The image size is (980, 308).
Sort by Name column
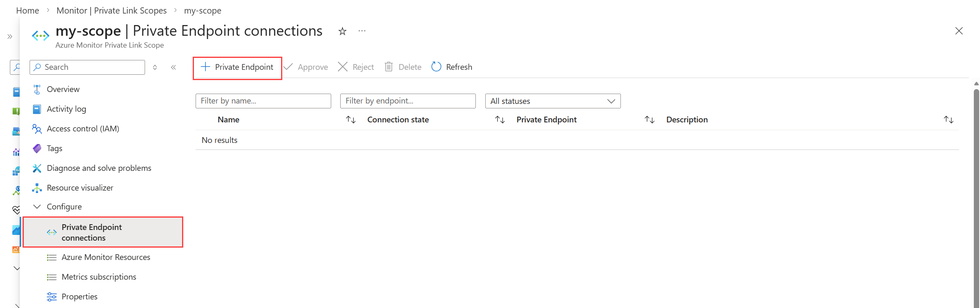350,120
